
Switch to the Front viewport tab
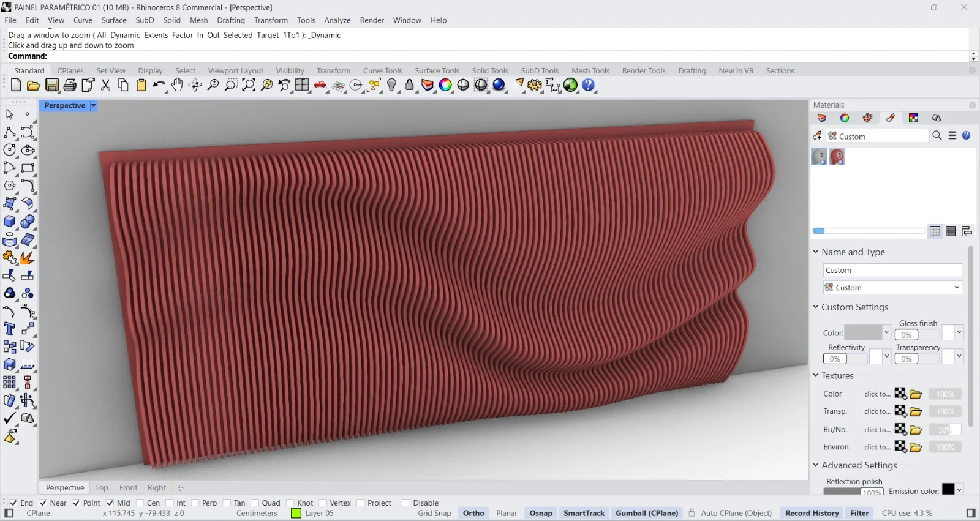tap(129, 488)
